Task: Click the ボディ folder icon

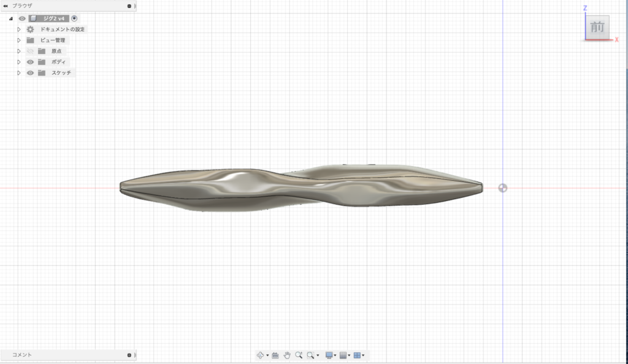Action: [x=42, y=62]
